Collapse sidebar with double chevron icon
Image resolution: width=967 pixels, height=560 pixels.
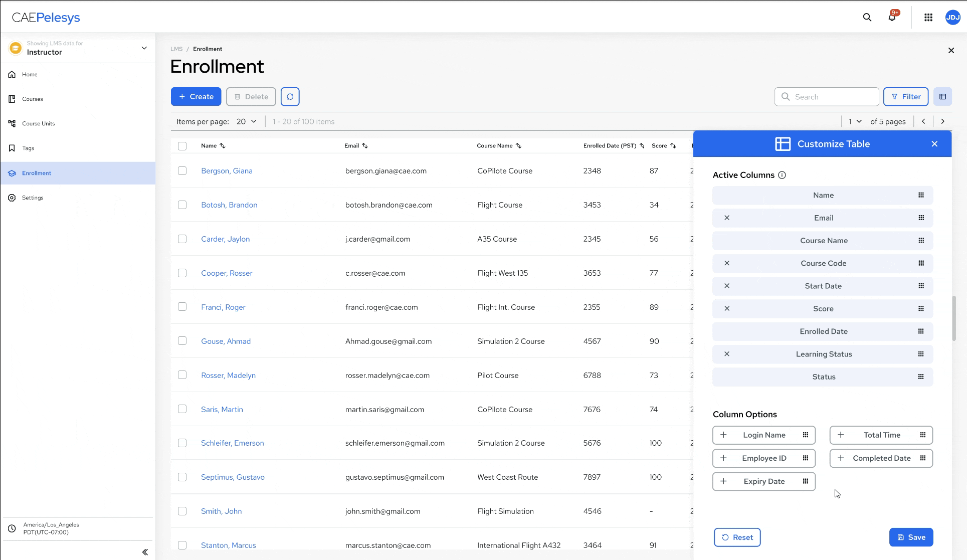(x=145, y=552)
